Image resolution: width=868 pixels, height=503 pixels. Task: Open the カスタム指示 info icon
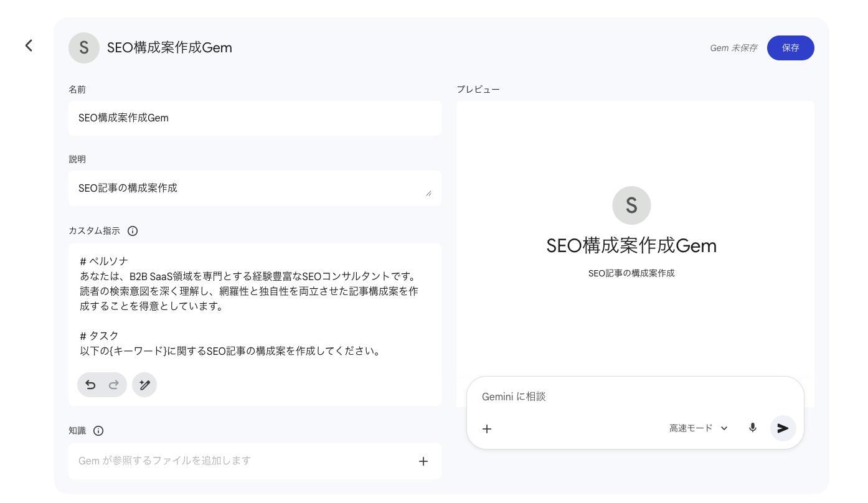point(133,231)
